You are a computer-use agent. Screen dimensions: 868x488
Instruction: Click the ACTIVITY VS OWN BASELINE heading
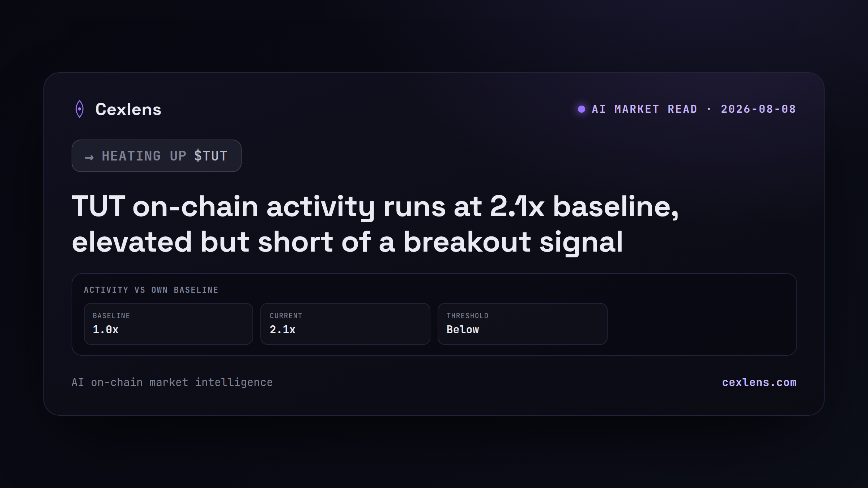[x=151, y=290]
